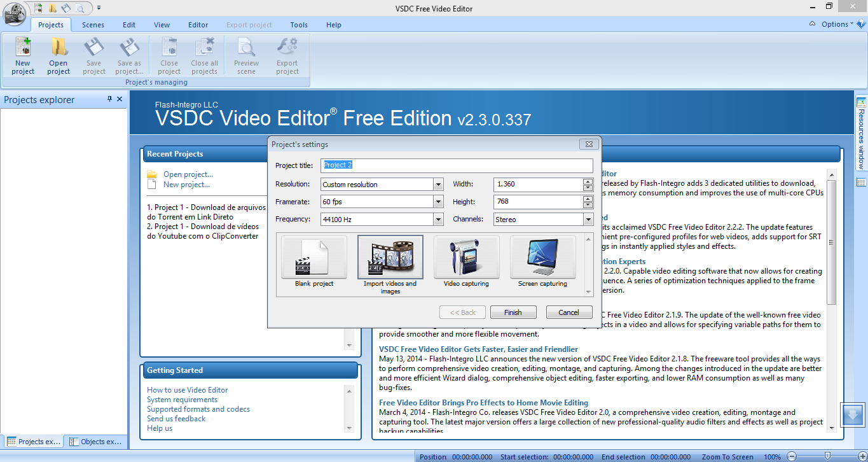This screenshot has height=462, width=868.
Task: Decrease Height spinner value
Action: click(x=588, y=205)
